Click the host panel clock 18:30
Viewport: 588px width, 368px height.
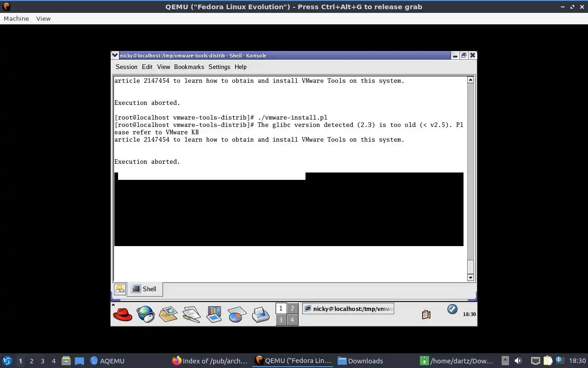pos(577,361)
